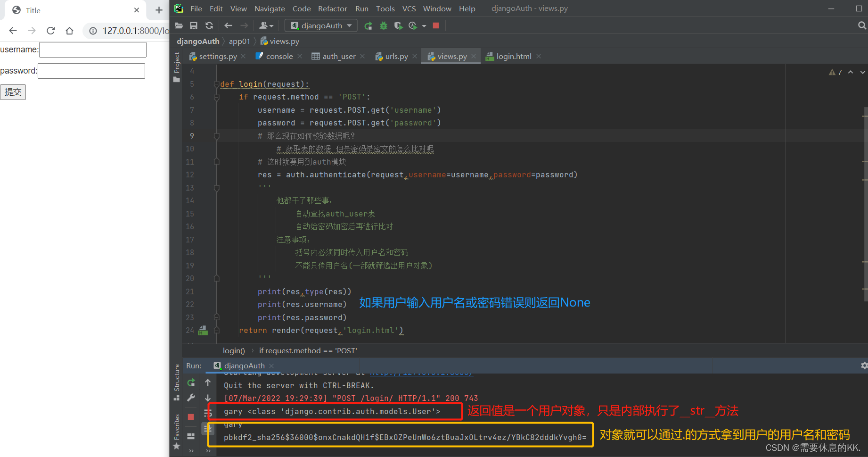Screen dimensions: 868x457
Task: Expand the arrow next to Profile icon
Action: click(424, 26)
